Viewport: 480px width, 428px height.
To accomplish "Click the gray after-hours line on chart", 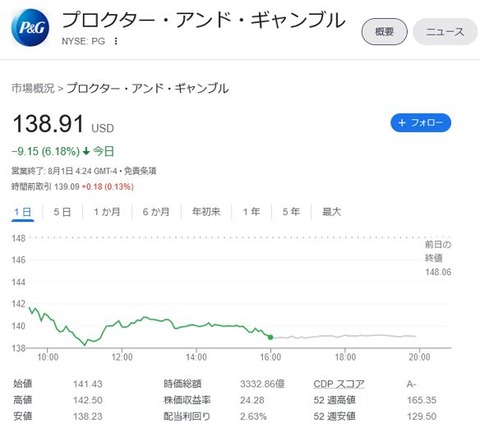I will pyautogui.click(x=345, y=336).
